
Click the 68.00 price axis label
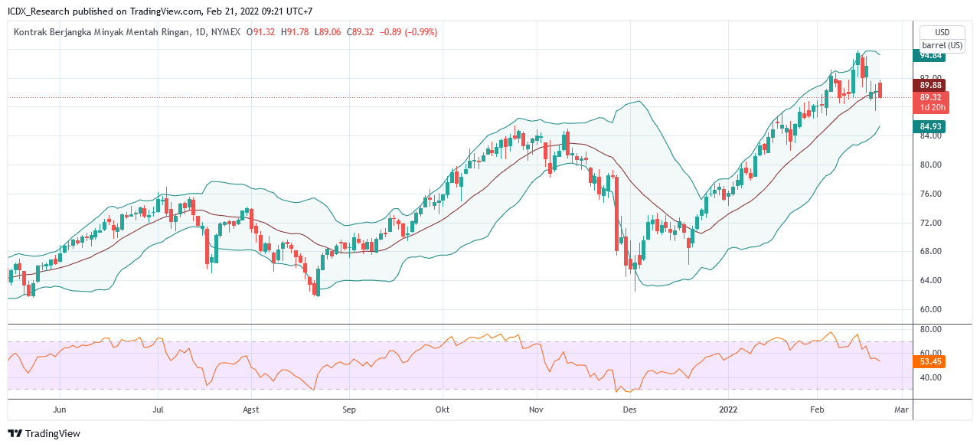(x=930, y=251)
